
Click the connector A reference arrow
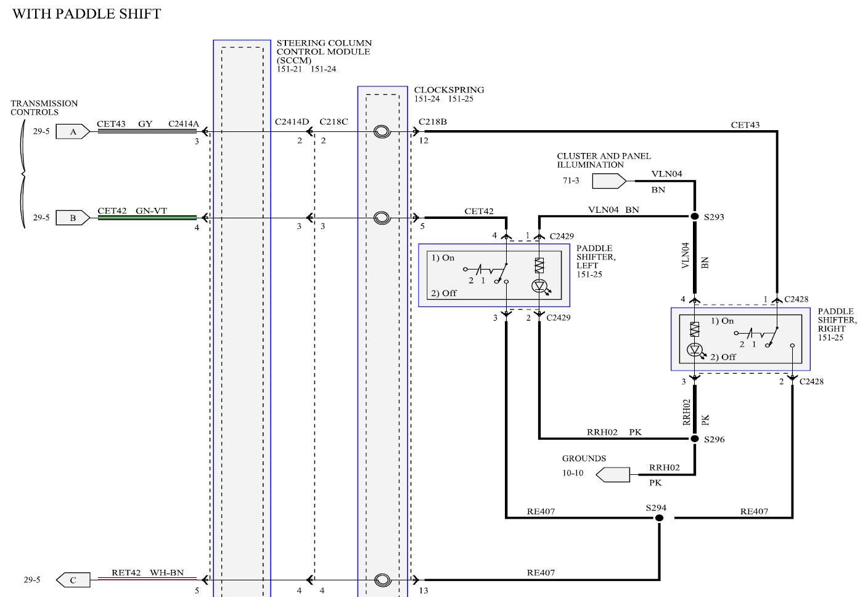73,131
